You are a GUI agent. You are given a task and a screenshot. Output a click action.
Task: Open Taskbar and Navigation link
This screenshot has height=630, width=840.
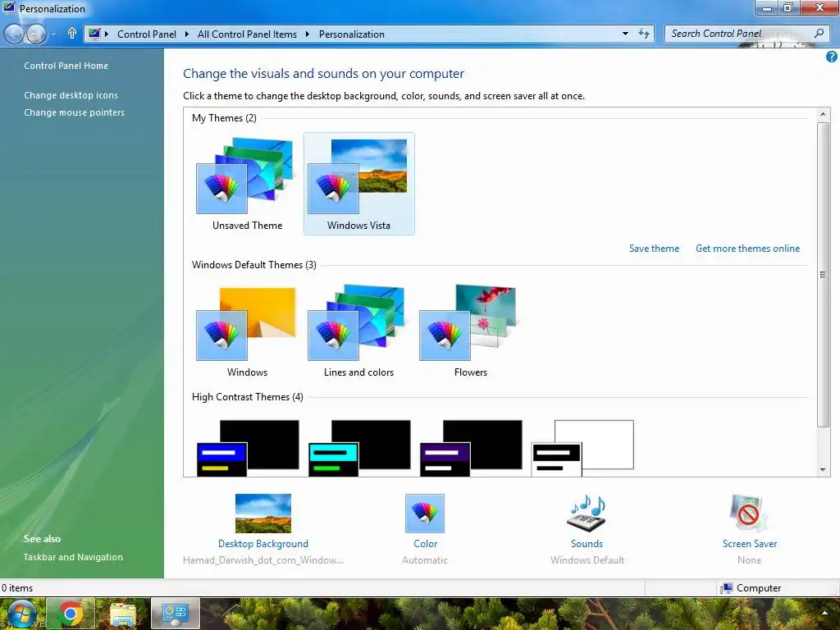pos(73,557)
